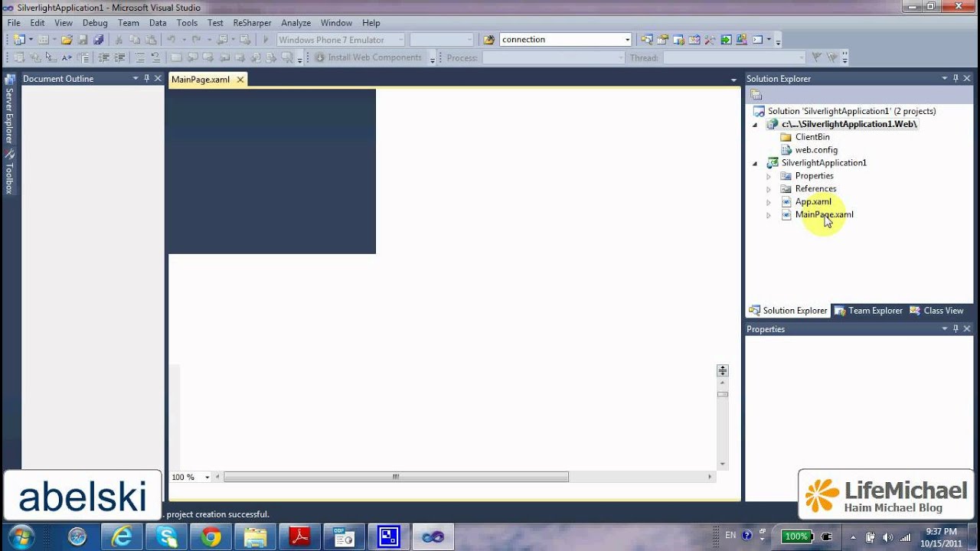Click the Windows Start button

21,536
